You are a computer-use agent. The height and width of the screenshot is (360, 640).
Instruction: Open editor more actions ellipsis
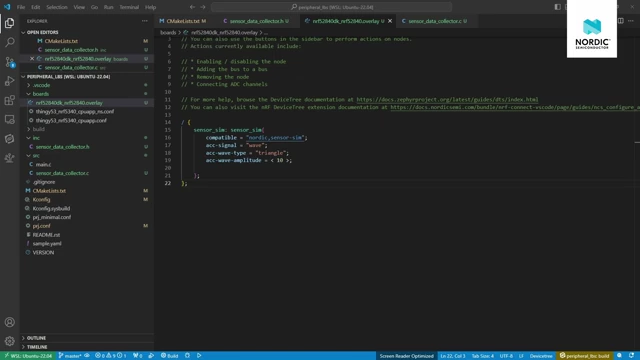tap(631, 21)
